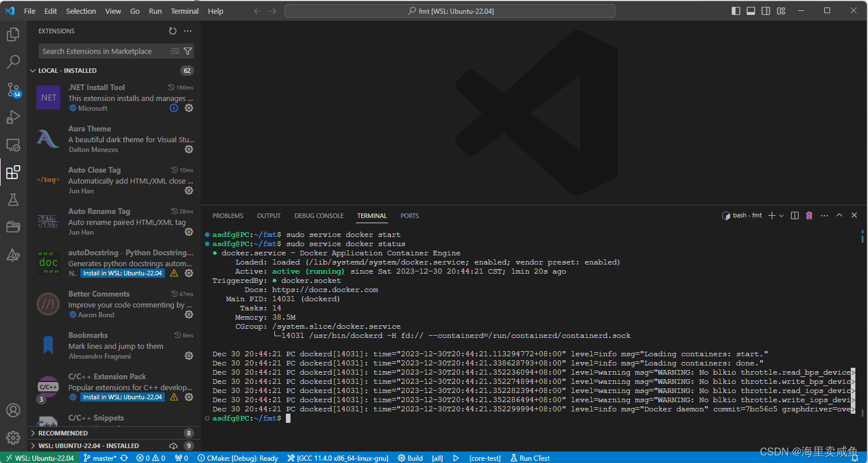
Task: Collapse the LOCAL - INSTALLED section
Action: coord(33,70)
